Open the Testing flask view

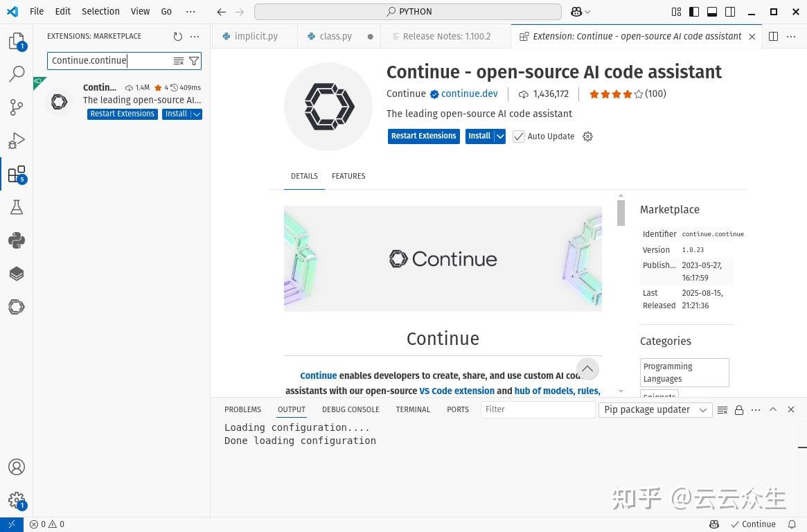click(17, 207)
